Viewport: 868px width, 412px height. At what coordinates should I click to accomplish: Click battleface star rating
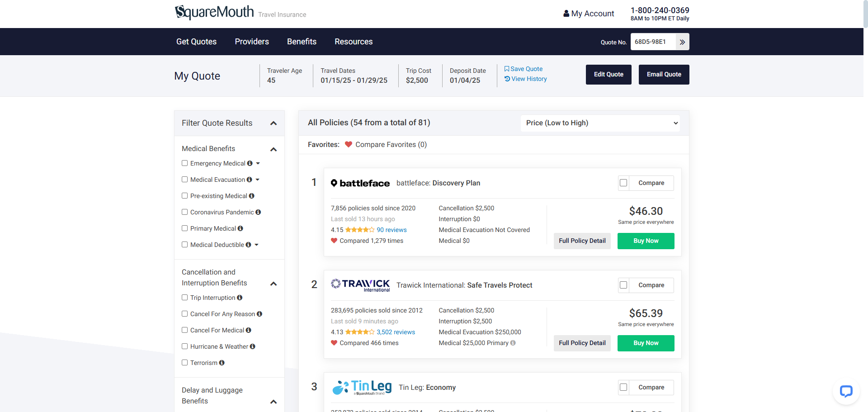[x=360, y=230]
